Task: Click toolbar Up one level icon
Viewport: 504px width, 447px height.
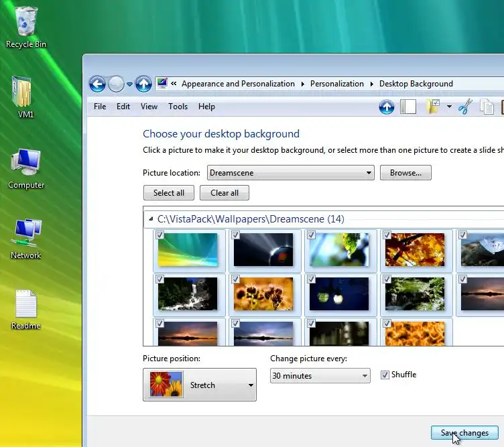Action: click(386, 107)
